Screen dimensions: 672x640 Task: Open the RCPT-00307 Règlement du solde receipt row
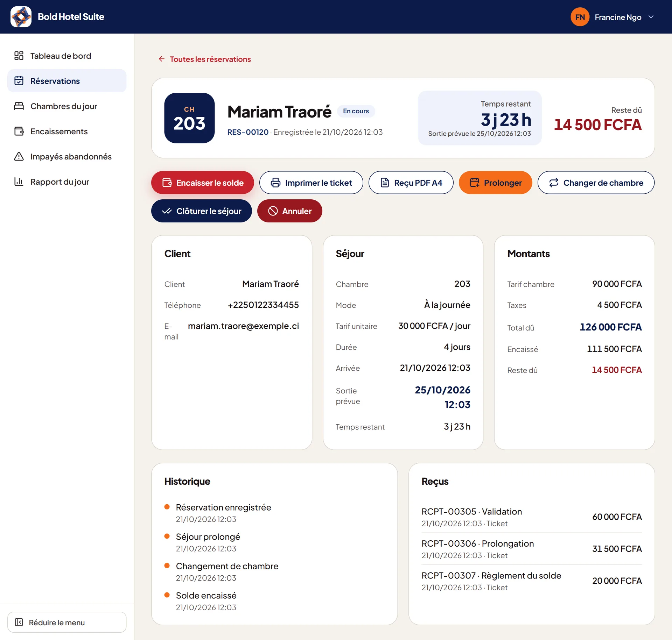pos(532,581)
